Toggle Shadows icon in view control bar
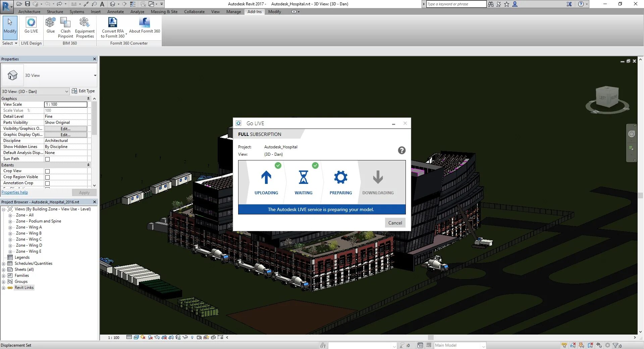The image size is (644, 349). (x=150, y=338)
